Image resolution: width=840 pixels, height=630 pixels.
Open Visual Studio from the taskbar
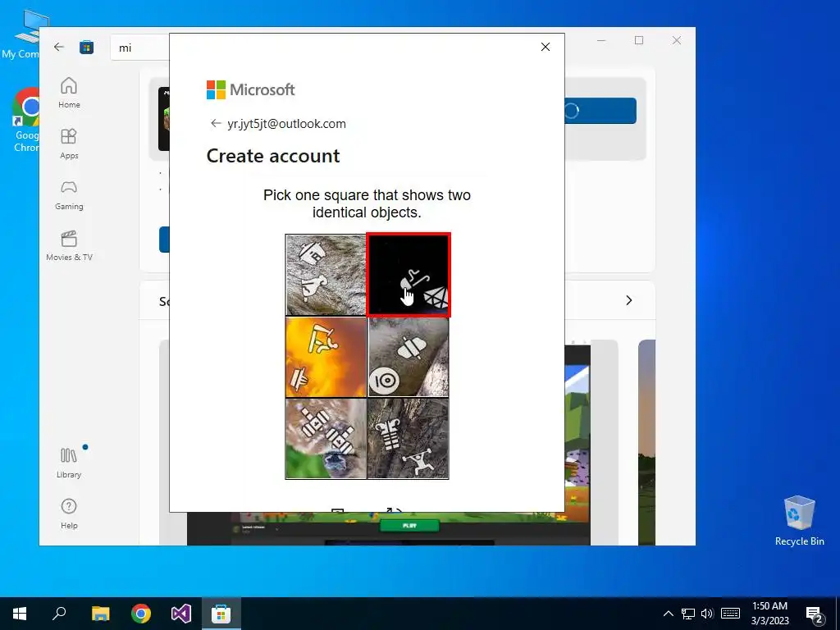[181, 614]
